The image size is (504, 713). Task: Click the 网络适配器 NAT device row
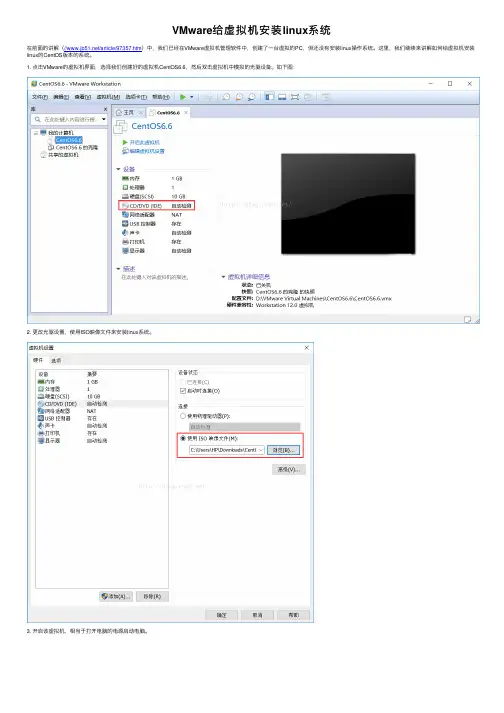157,215
